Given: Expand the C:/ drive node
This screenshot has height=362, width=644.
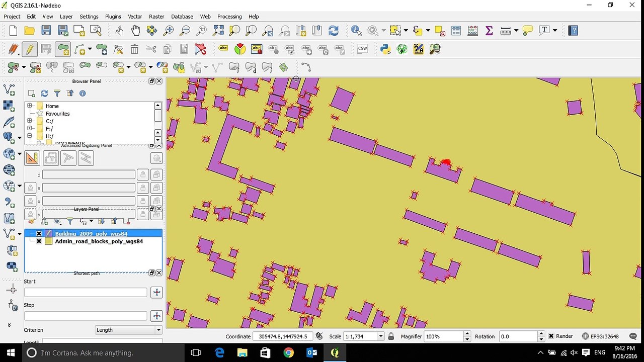Looking at the screenshot, I should 30,121.
